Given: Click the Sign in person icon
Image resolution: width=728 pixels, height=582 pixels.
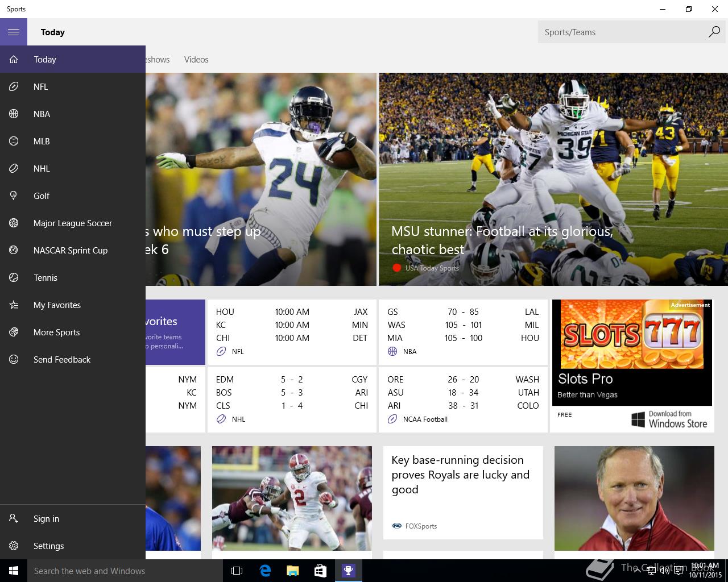Looking at the screenshot, I should [x=14, y=519].
